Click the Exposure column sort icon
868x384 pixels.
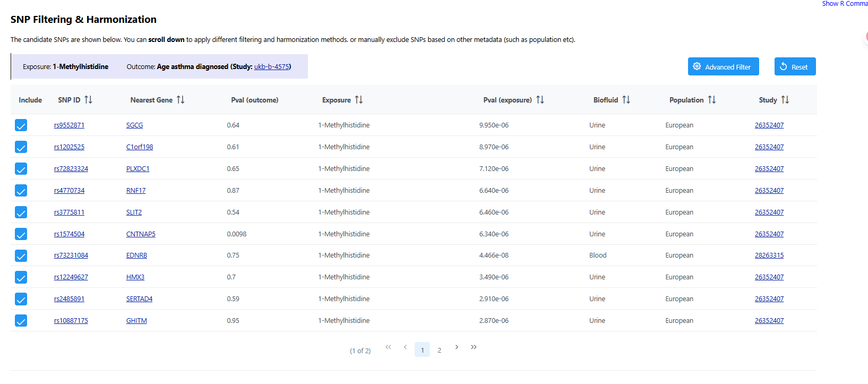point(359,100)
